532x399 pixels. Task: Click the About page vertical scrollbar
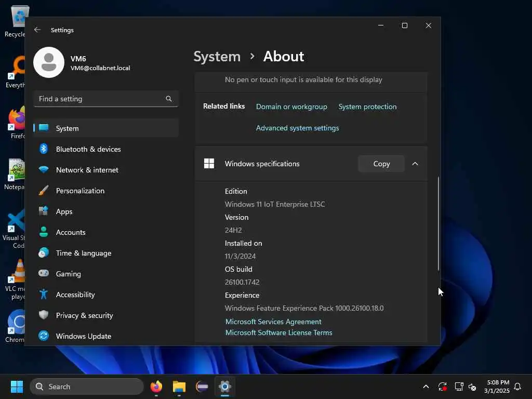[438, 223]
